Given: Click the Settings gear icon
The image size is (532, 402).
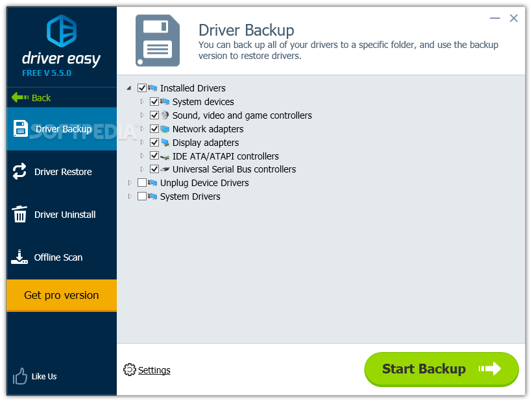Looking at the screenshot, I should point(129,370).
